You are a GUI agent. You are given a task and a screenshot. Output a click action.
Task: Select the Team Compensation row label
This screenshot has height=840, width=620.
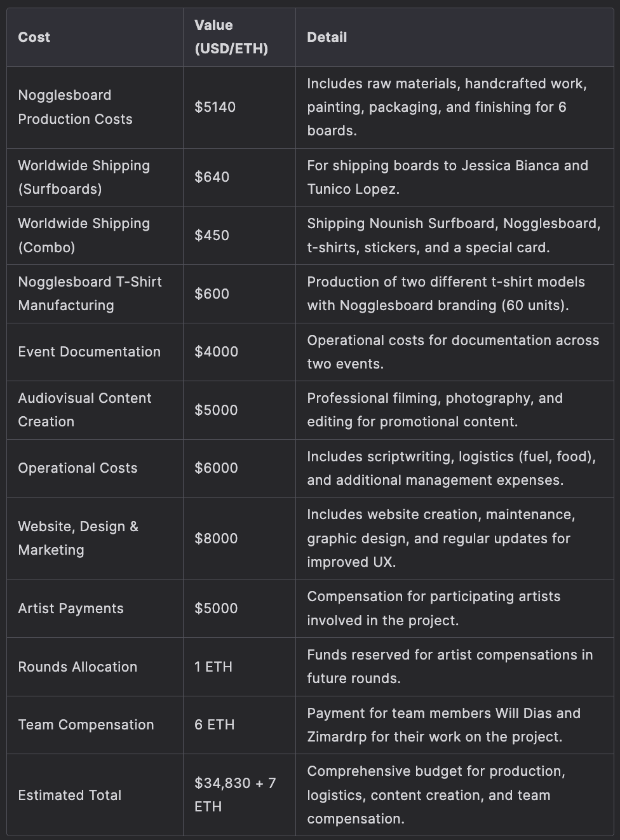(86, 725)
